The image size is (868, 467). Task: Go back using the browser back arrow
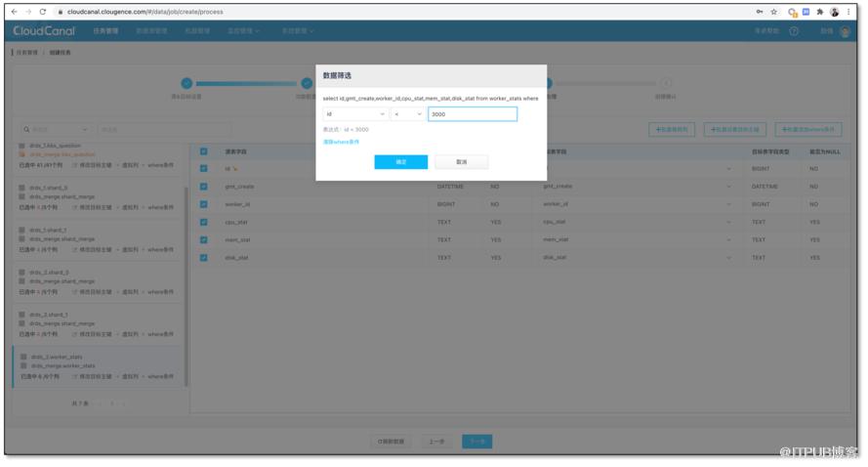point(15,12)
